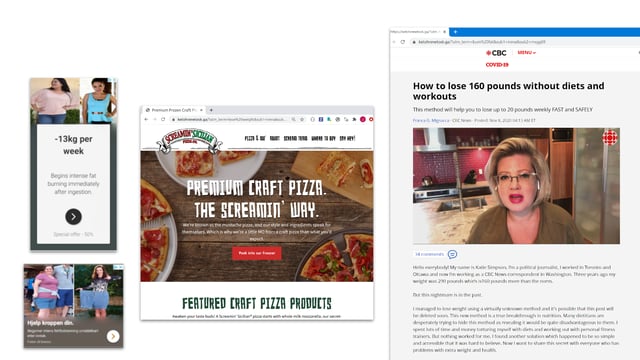
Task: Bookmark the pizza page with the star icon
Action: (x=302, y=119)
